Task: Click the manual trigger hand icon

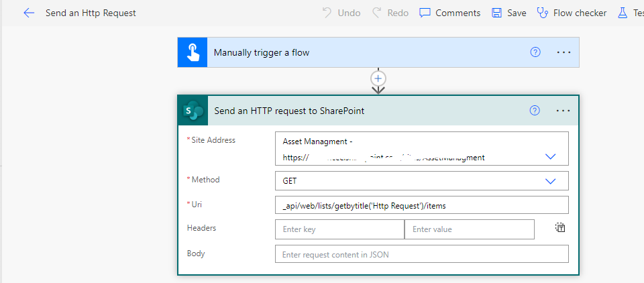Action: point(193,52)
